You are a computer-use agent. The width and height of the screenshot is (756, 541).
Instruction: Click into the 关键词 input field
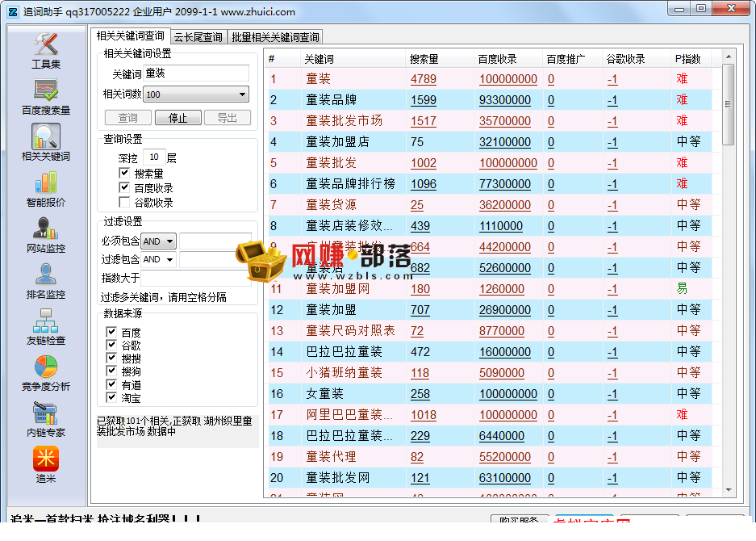click(x=197, y=73)
